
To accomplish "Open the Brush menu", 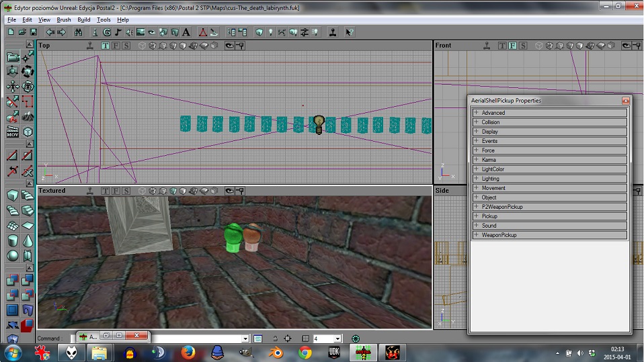I will [x=64, y=19].
